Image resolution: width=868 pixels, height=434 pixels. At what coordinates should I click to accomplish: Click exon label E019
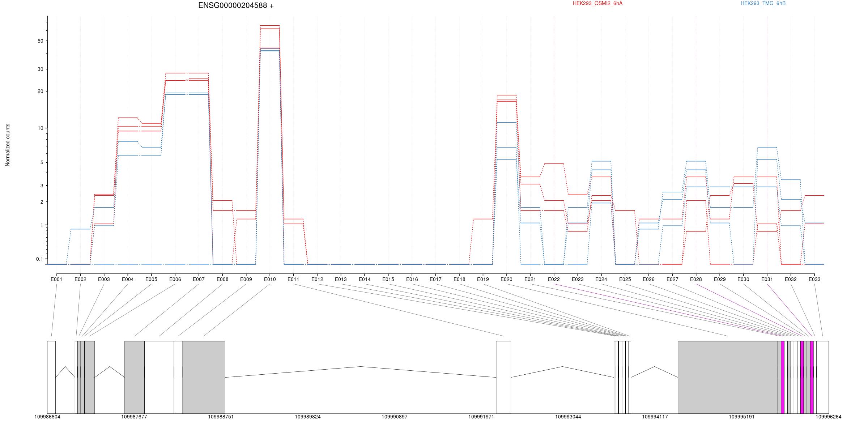point(483,279)
